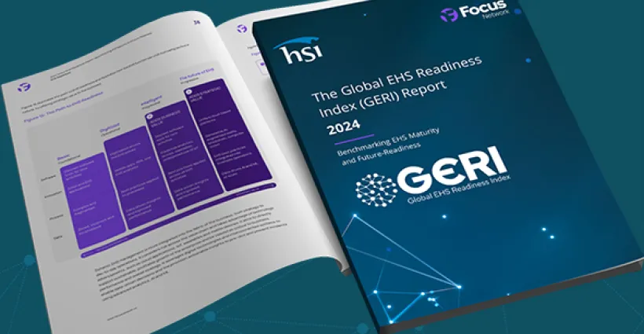This screenshot has height=334, width=644.
Task: Click the tallest purple column in the chart
Action: (x=227, y=134)
